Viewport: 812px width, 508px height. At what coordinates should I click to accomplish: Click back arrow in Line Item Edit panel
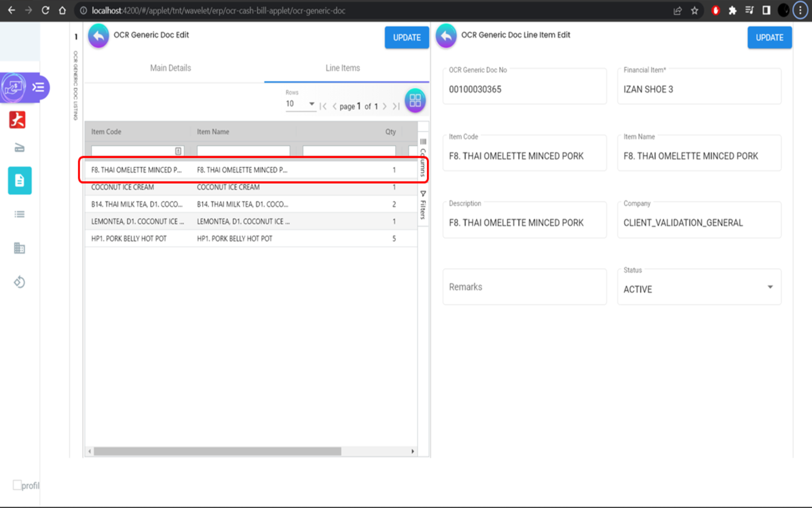pyautogui.click(x=446, y=36)
